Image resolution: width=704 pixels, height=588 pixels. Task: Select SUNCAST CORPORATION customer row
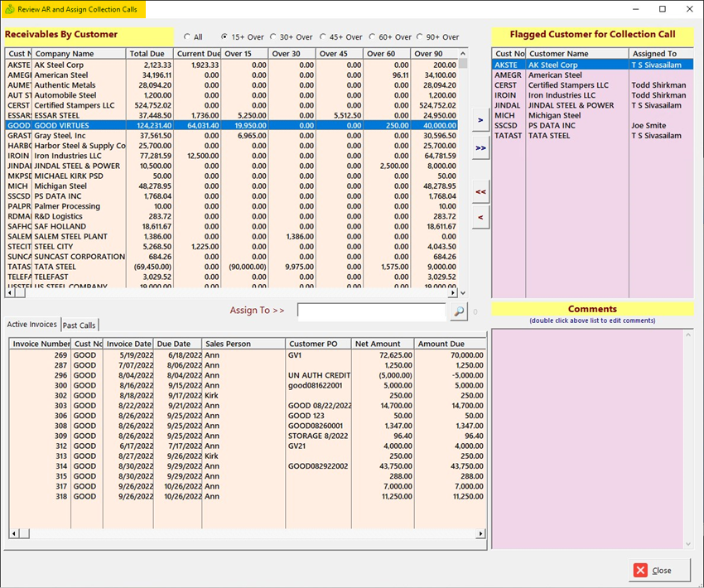[x=232, y=257]
